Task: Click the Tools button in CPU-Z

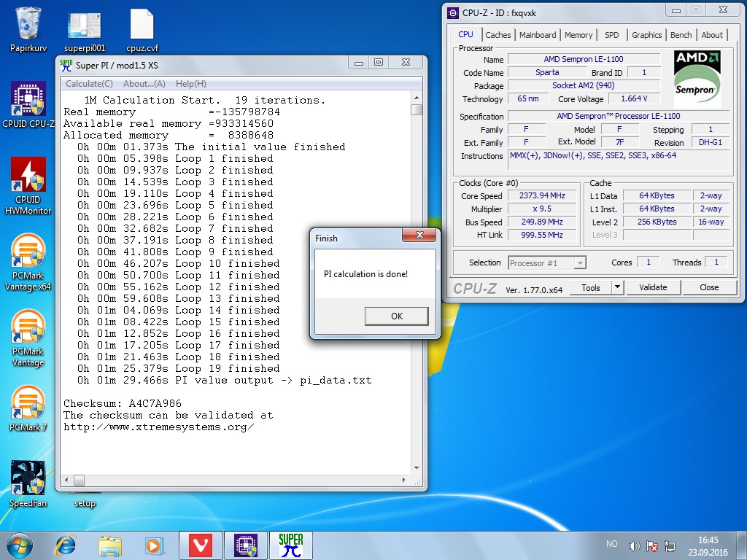Action: 591,287
